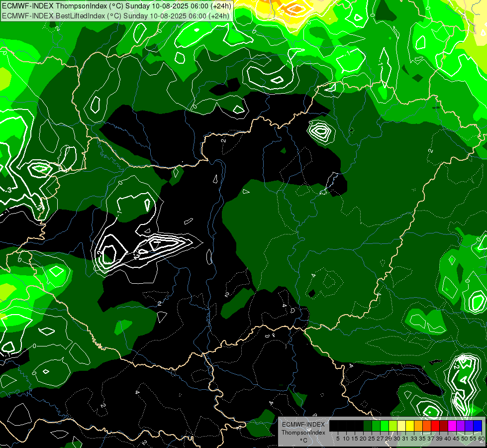Select the medium green 25–27 legend swatch
The image size is (487, 448).
[376, 426]
